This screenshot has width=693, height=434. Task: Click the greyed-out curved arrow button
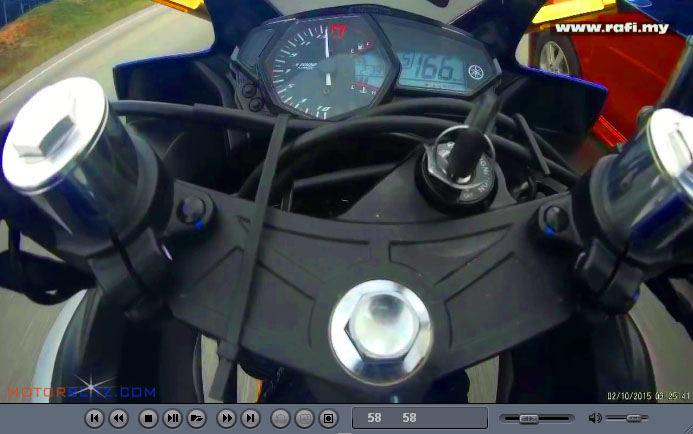[x=280, y=418]
